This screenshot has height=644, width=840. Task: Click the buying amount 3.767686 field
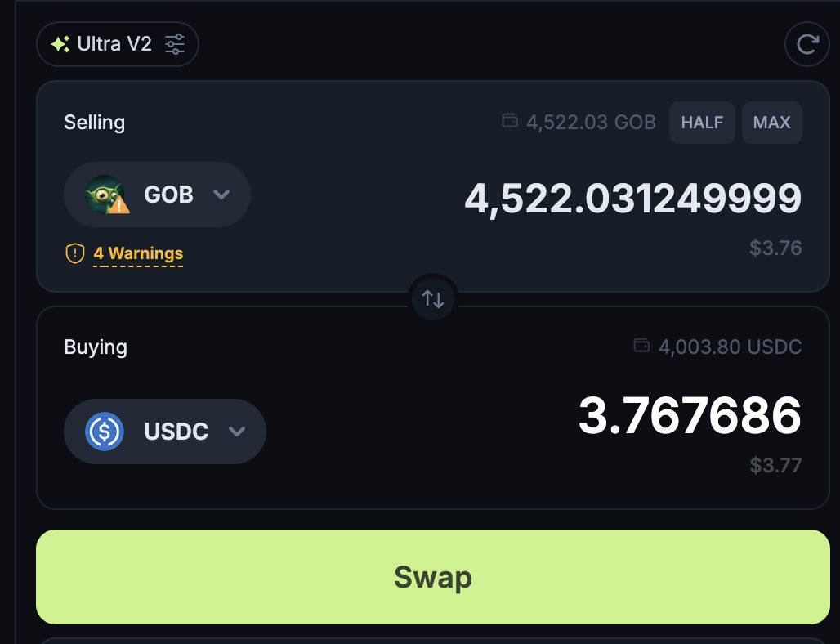[690, 416]
